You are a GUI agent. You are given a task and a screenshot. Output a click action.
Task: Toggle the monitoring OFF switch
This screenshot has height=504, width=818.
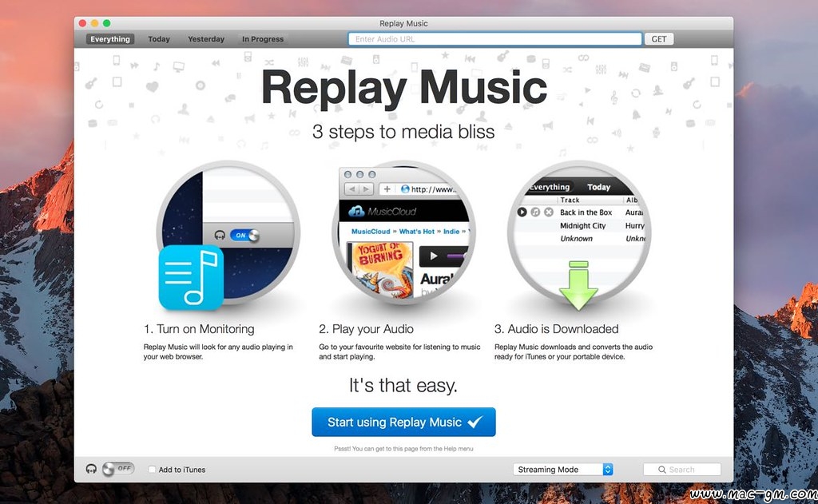tap(118, 469)
